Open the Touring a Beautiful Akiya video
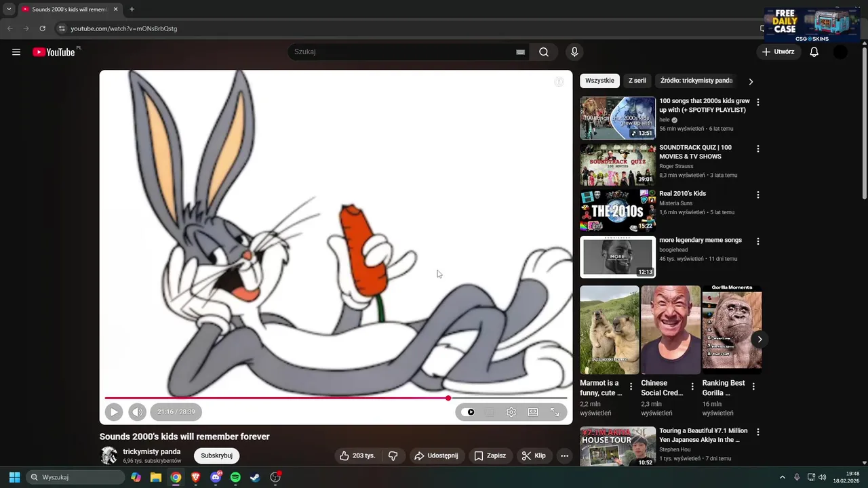 [618, 447]
